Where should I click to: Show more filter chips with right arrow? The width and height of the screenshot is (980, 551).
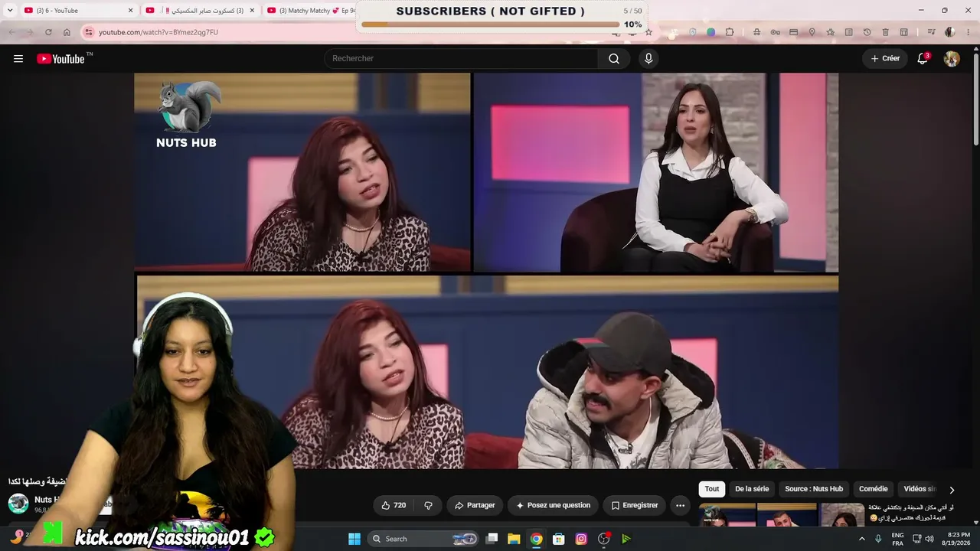pos(952,490)
